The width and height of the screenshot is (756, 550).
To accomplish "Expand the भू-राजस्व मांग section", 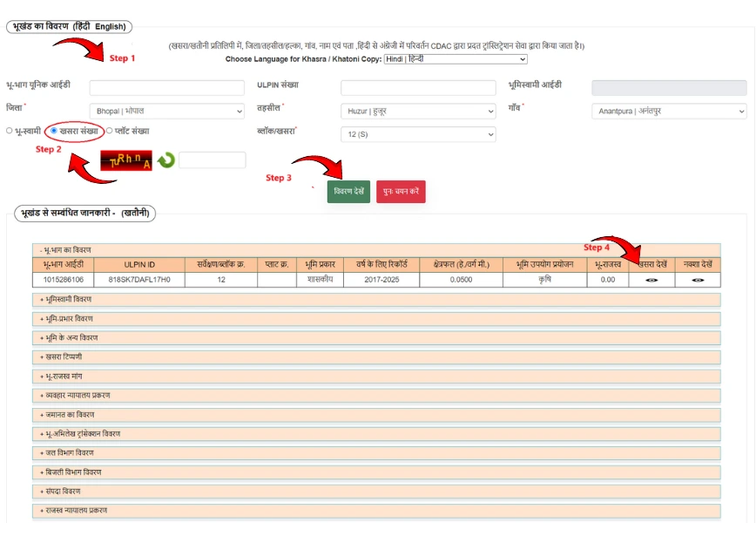I will point(376,377).
